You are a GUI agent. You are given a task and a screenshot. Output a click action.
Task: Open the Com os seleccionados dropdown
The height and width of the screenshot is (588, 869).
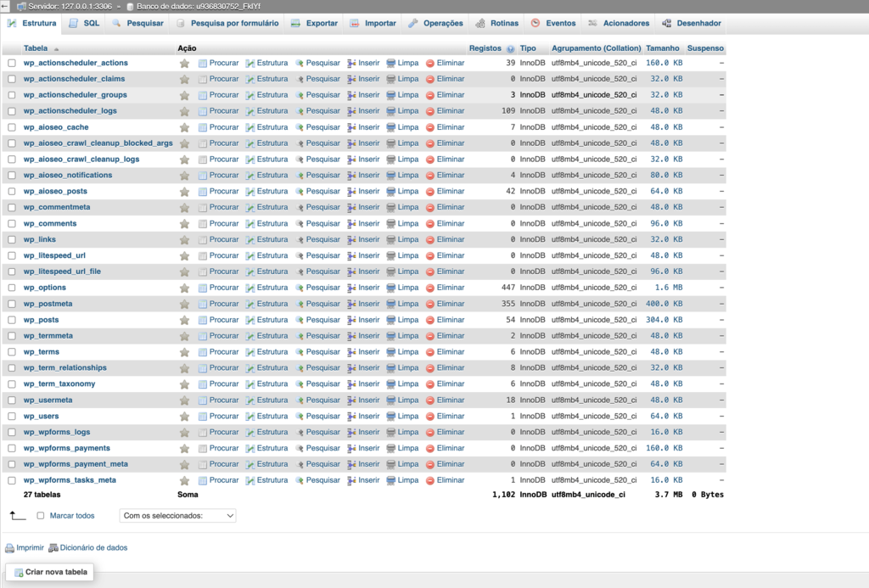point(177,517)
